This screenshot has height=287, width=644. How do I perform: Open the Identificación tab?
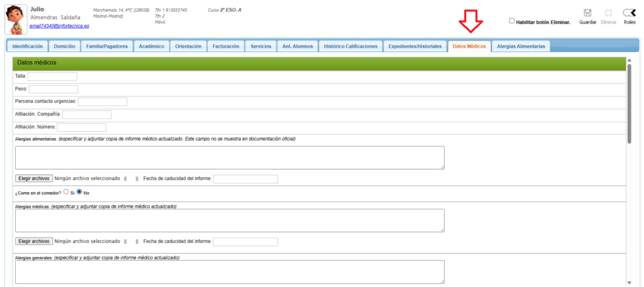coord(27,46)
